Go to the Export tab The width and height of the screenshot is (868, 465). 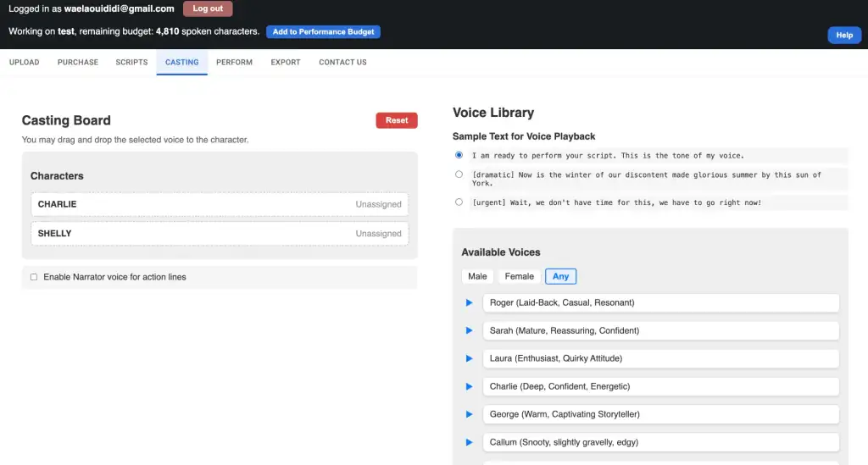[x=286, y=63]
